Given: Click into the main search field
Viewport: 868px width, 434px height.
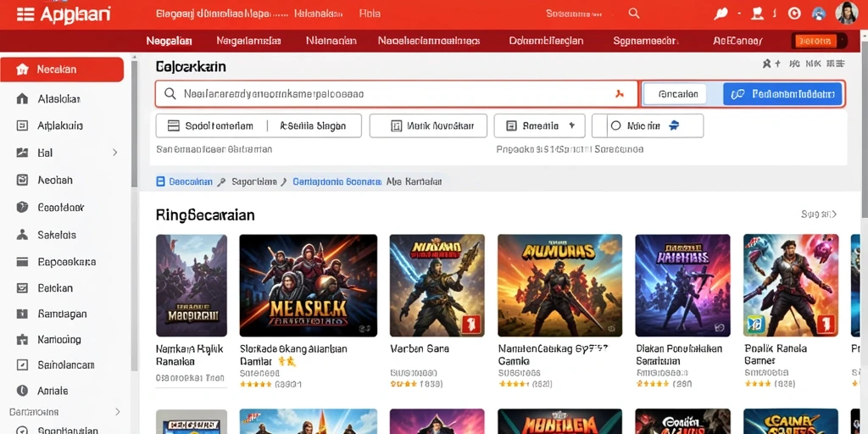Looking at the screenshot, I should click(397, 94).
